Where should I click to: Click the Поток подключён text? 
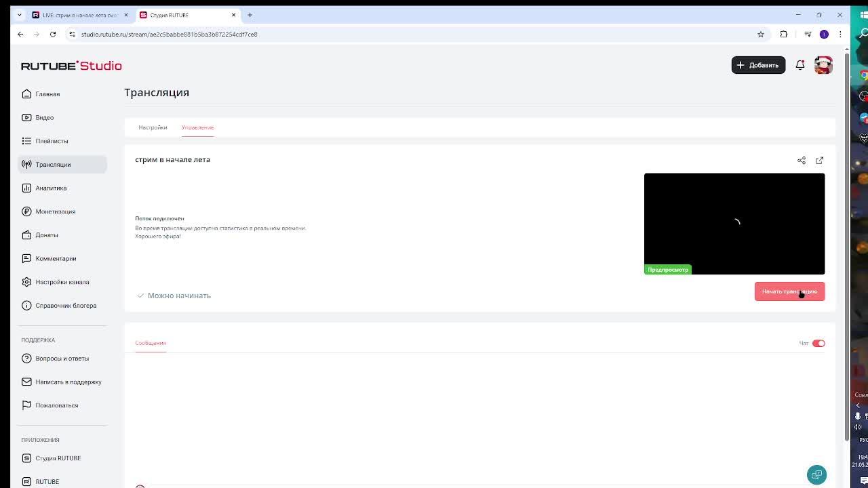(159, 218)
